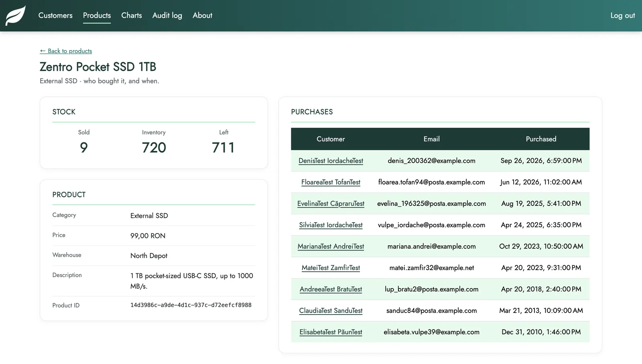The width and height of the screenshot is (642, 364).
Task: Click the leaf logo icon
Action: [16, 16]
